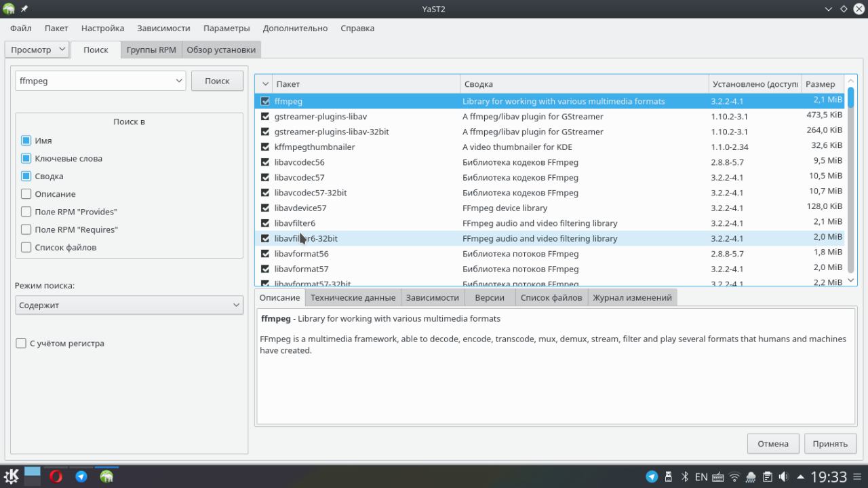The image size is (868, 488).
Task: Click the weather tray icon
Action: coord(751,476)
